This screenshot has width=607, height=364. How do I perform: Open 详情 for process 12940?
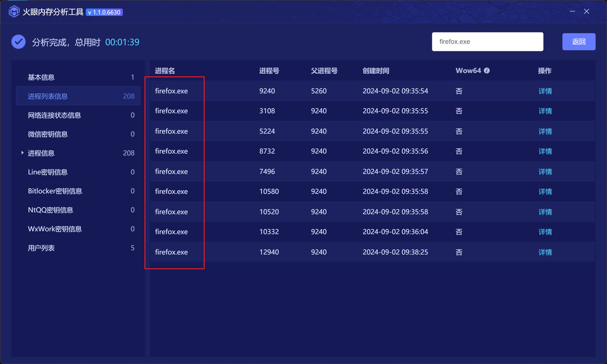click(545, 252)
